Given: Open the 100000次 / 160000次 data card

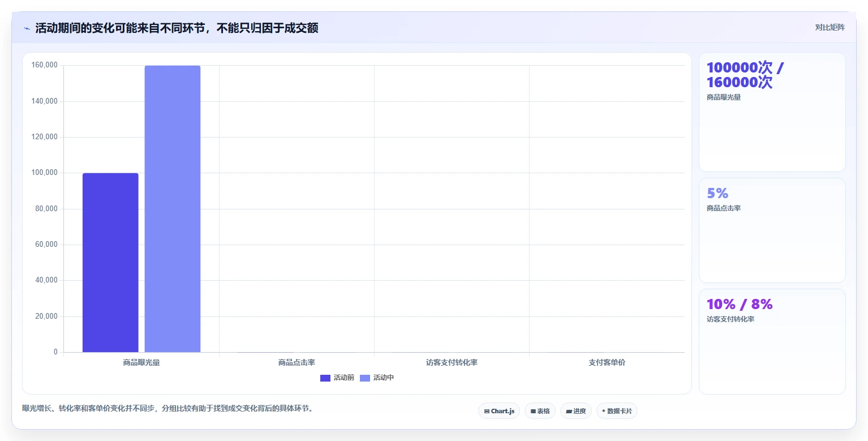Looking at the screenshot, I should tap(772, 112).
